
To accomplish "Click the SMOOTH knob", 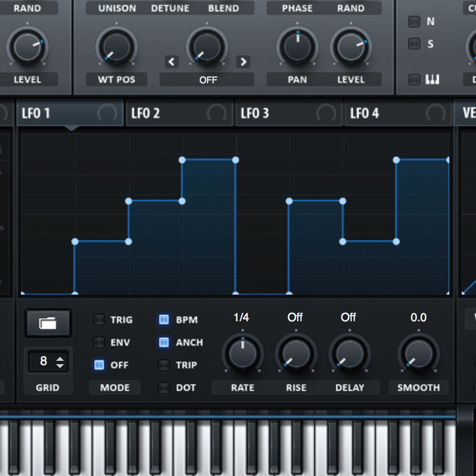I will click(418, 354).
